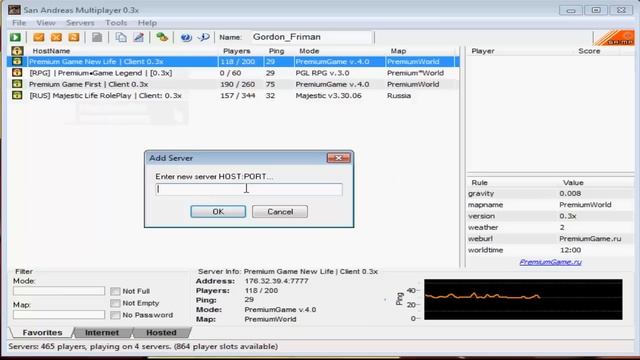
Task: Click the green Connect play icon
Action: tap(16, 37)
